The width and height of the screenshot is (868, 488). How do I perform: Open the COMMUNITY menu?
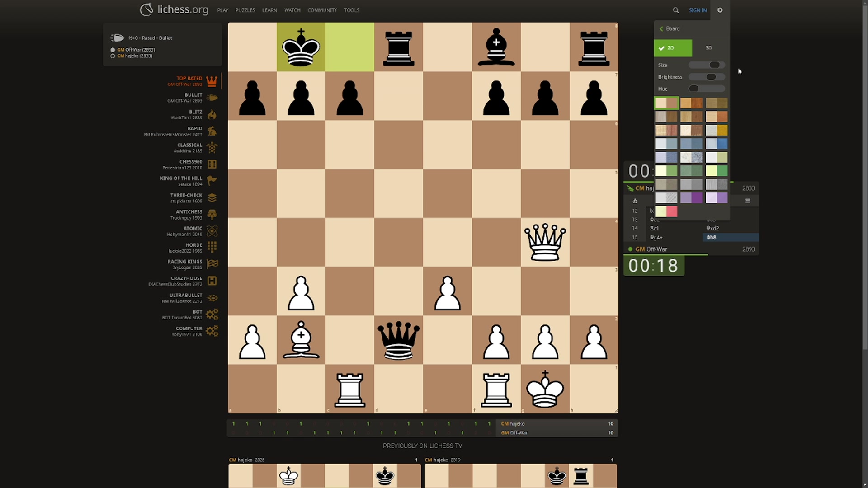322,10
